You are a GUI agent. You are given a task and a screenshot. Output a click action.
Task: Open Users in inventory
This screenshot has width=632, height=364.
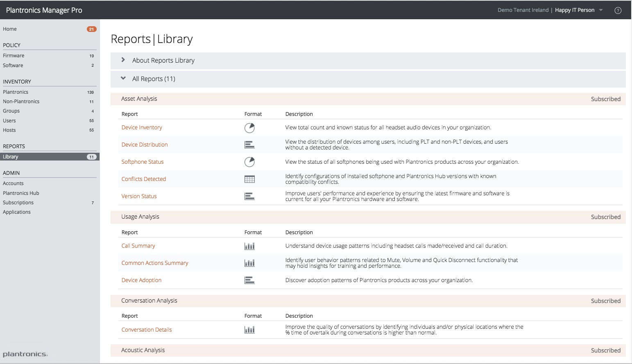pos(9,121)
